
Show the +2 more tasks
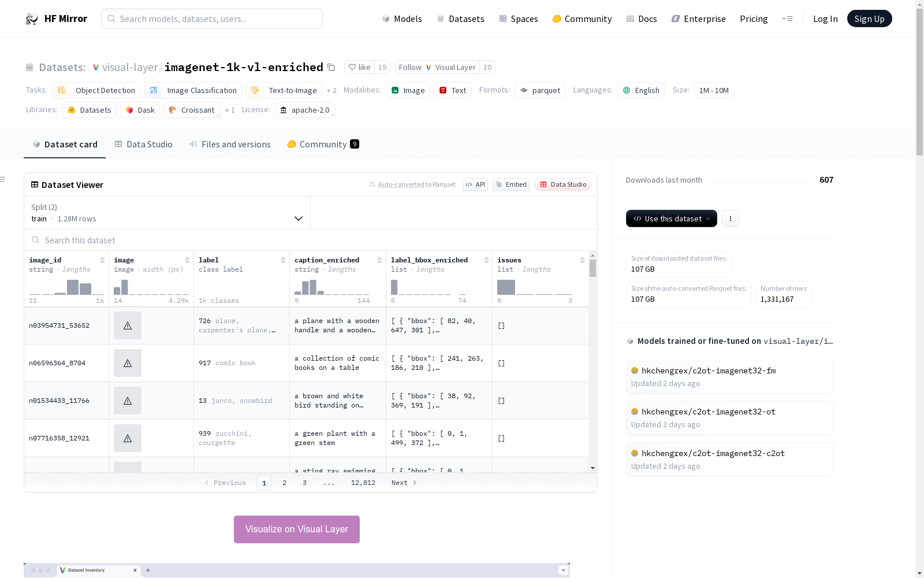[331, 90]
